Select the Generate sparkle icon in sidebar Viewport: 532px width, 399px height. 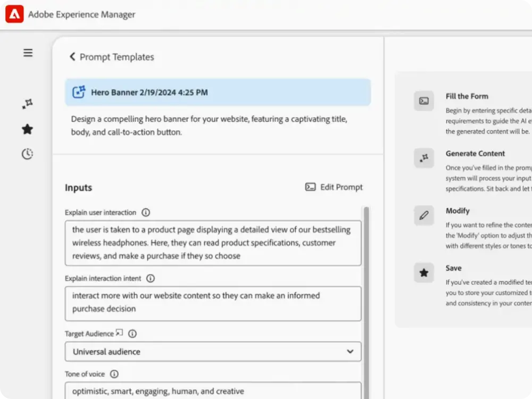click(x=28, y=104)
